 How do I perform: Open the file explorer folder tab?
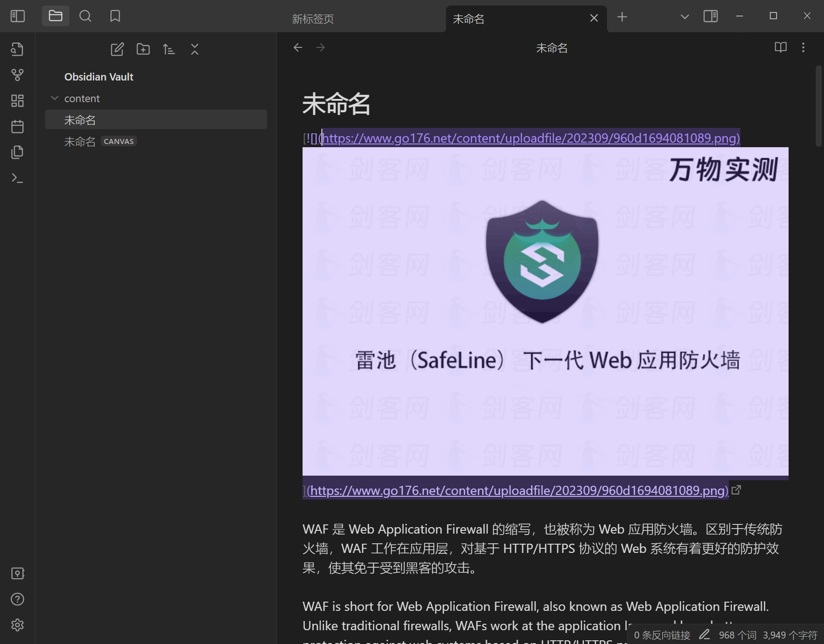pyautogui.click(x=56, y=16)
